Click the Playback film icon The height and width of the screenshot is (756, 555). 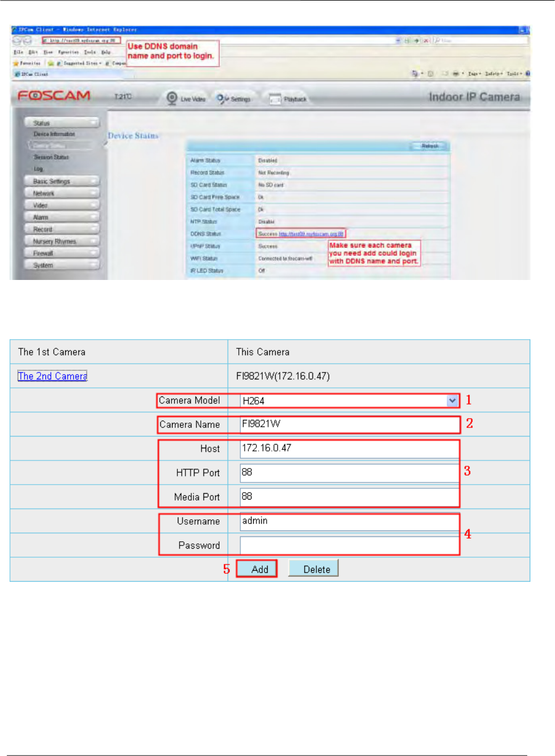[x=275, y=99]
